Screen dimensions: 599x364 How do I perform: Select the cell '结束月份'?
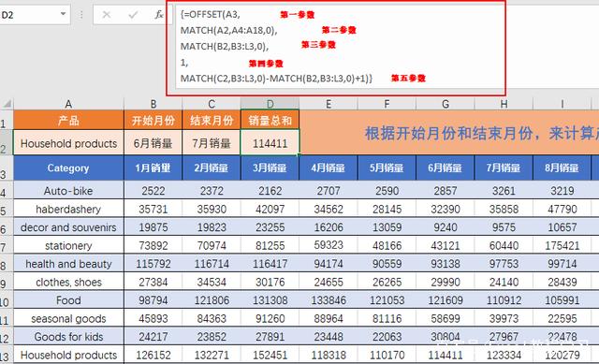click(212, 120)
